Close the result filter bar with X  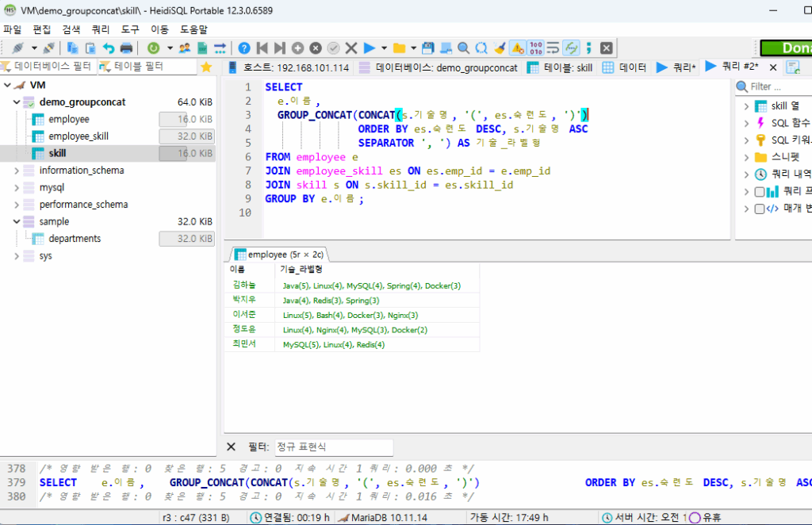pyautogui.click(x=231, y=446)
